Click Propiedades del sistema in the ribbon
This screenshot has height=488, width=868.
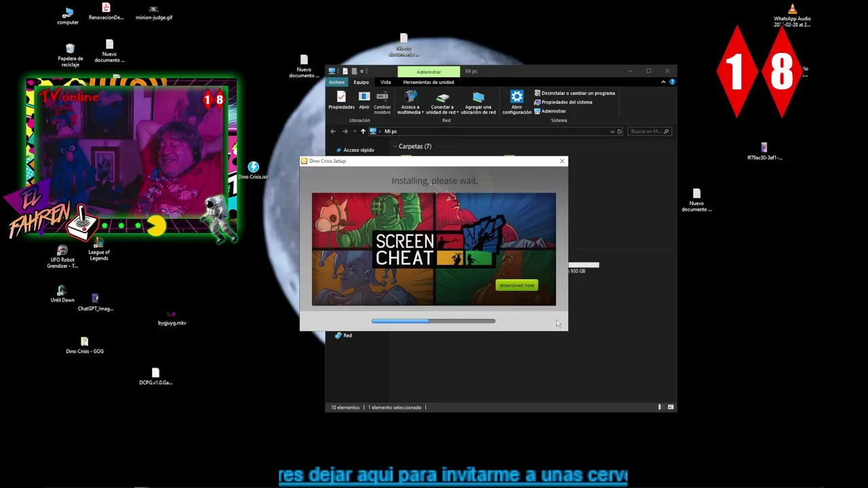pos(563,102)
